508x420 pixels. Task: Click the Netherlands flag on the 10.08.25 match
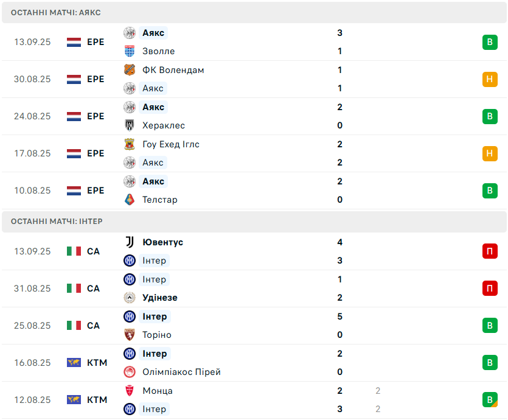click(x=74, y=191)
